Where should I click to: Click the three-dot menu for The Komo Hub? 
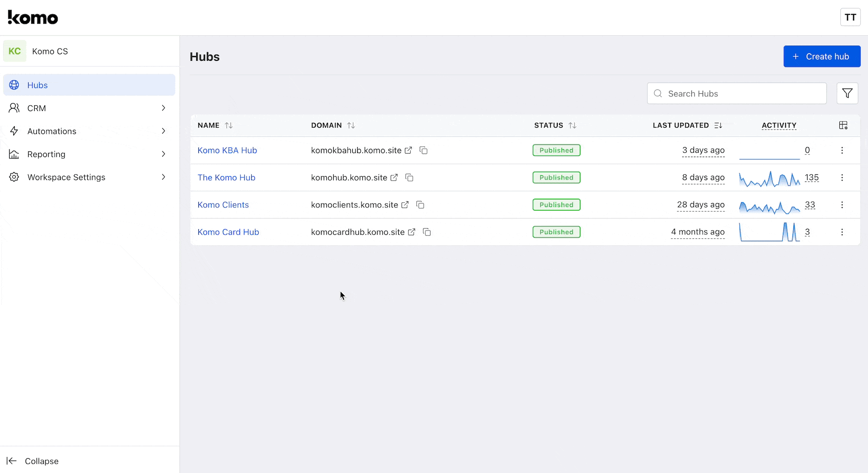[x=842, y=177]
